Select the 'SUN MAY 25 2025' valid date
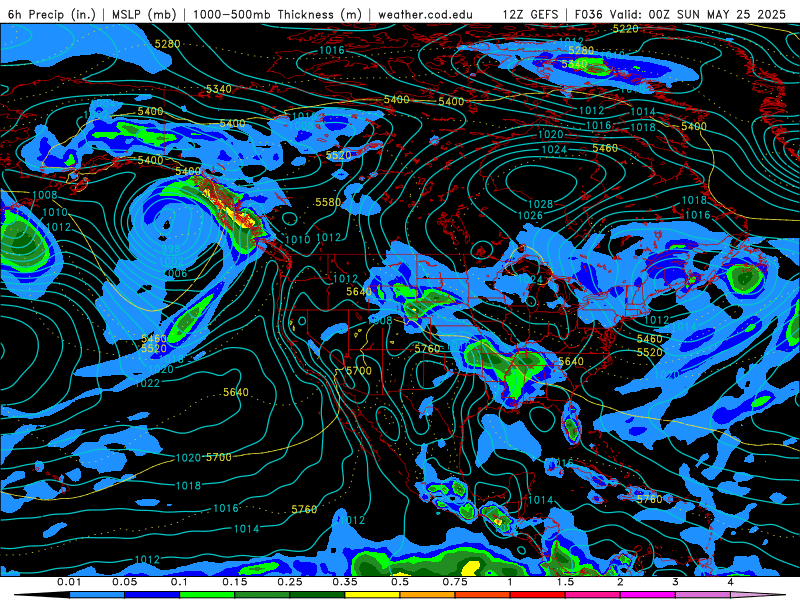 [x=731, y=14]
